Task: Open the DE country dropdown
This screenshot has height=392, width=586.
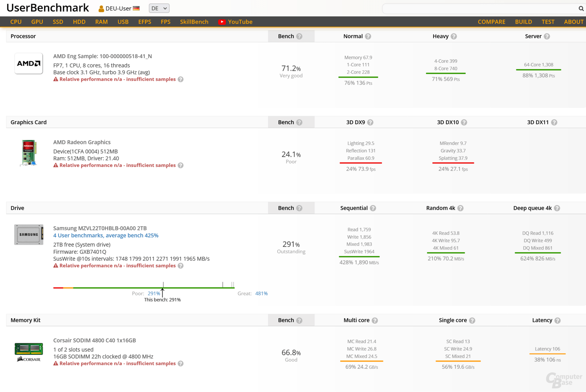Action: tap(159, 8)
